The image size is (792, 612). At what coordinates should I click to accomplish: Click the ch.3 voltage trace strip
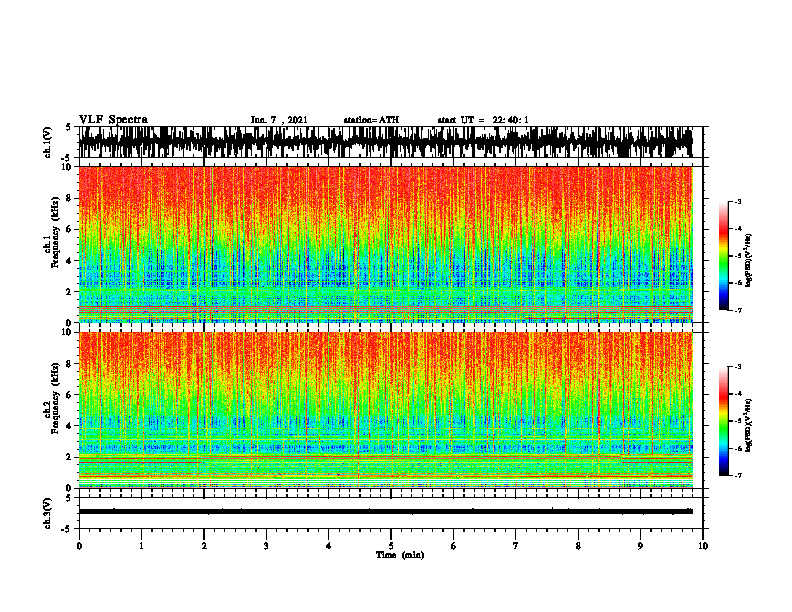(385, 512)
